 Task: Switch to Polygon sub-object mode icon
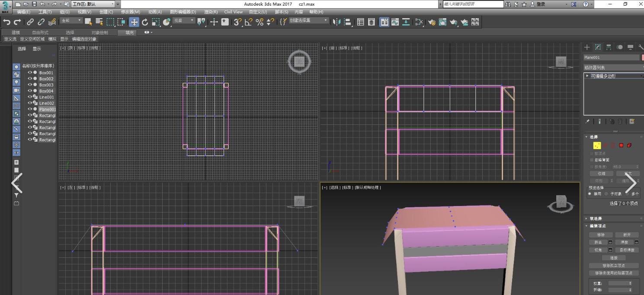click(x=620, y=145)
